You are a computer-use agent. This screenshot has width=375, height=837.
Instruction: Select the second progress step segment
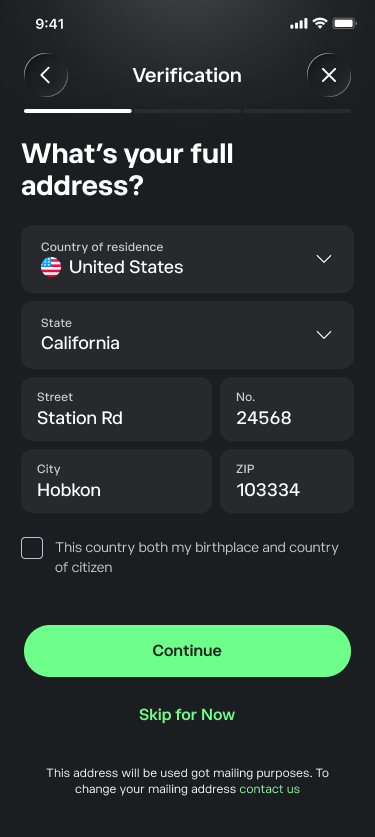[188, 111]
